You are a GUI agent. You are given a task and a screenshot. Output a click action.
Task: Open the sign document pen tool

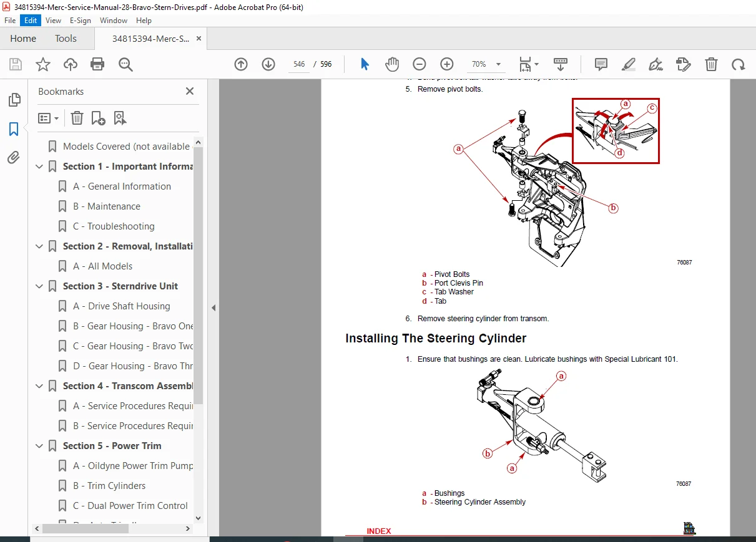pos(656,64)
